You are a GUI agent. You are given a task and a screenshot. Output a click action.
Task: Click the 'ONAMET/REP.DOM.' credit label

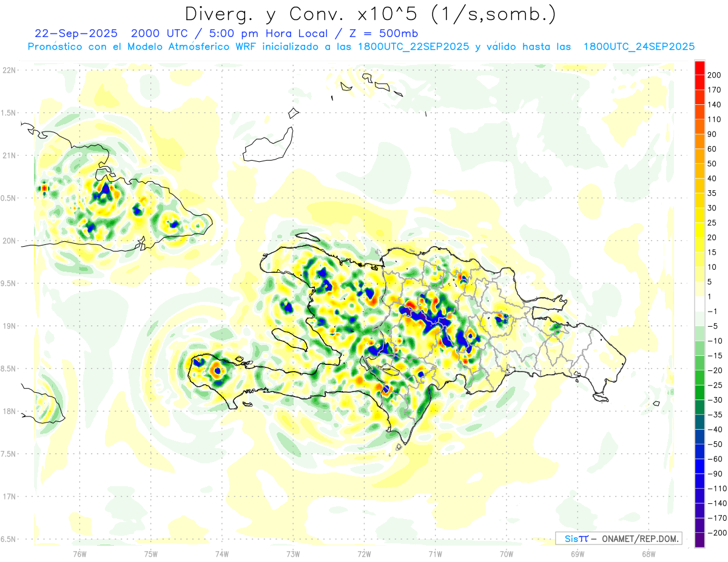(x=639, y=538)
